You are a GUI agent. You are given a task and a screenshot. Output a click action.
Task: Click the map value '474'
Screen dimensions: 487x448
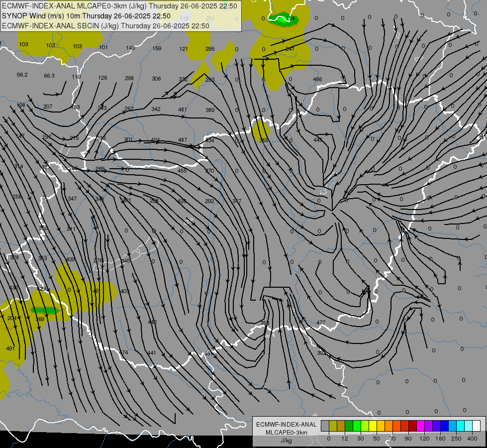click(123, 352)
